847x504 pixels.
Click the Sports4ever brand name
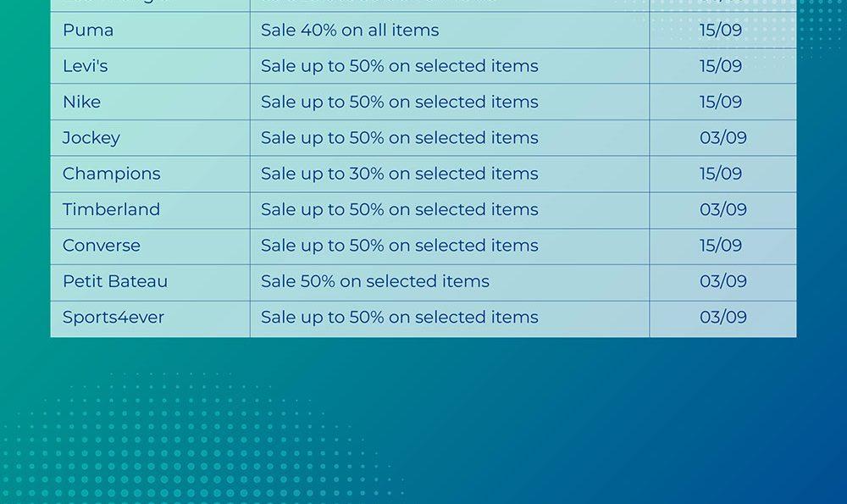tap(113, 318)
